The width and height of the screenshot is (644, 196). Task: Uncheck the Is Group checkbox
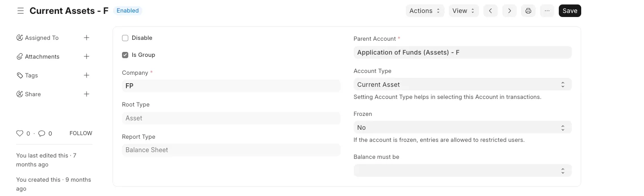[x=125, y=55]
